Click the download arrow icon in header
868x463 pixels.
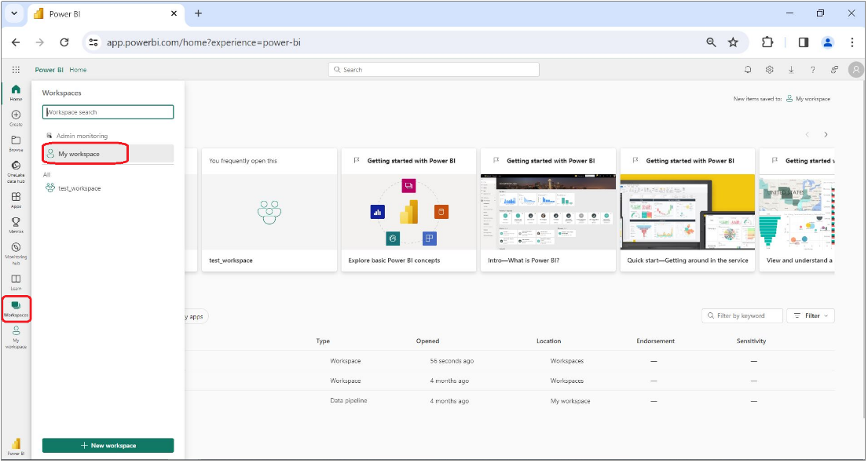791,70
